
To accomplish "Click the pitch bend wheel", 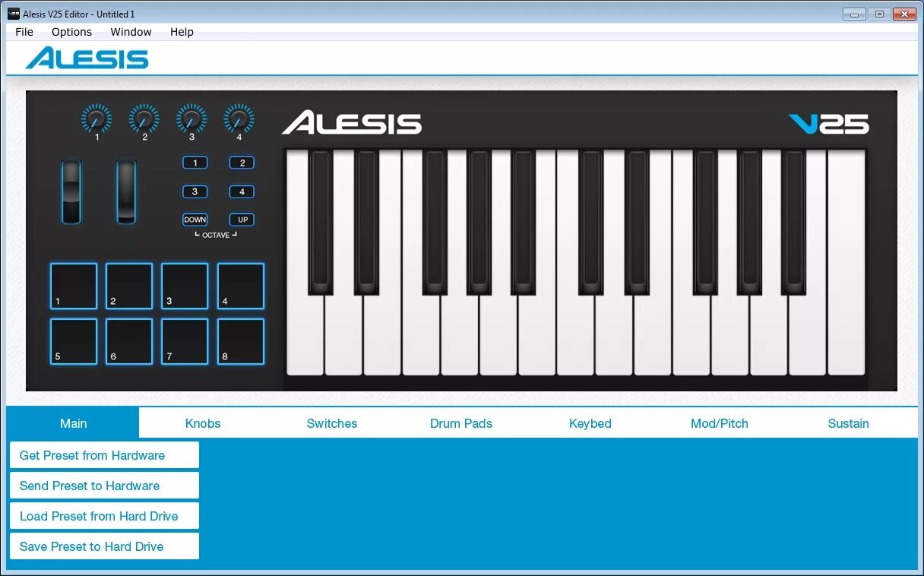I will (x=71, y=191).
